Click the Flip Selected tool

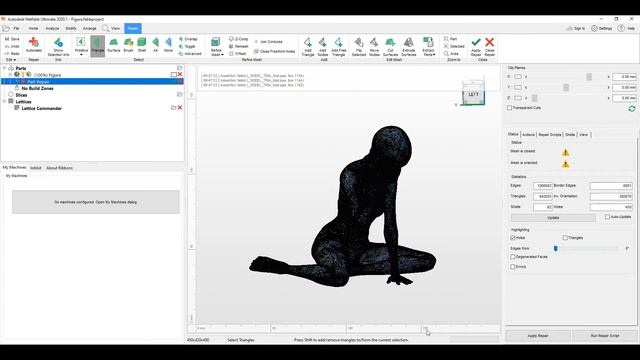click(359, 47)
